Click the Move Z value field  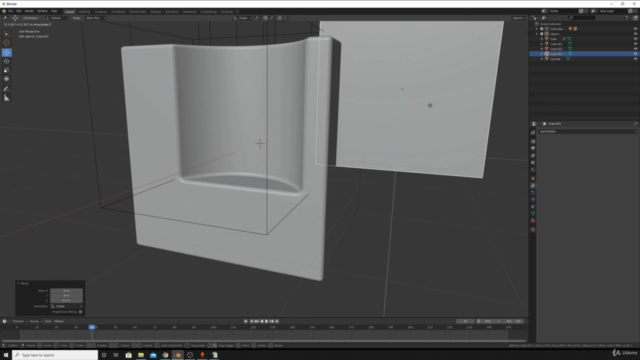(67, 300)
